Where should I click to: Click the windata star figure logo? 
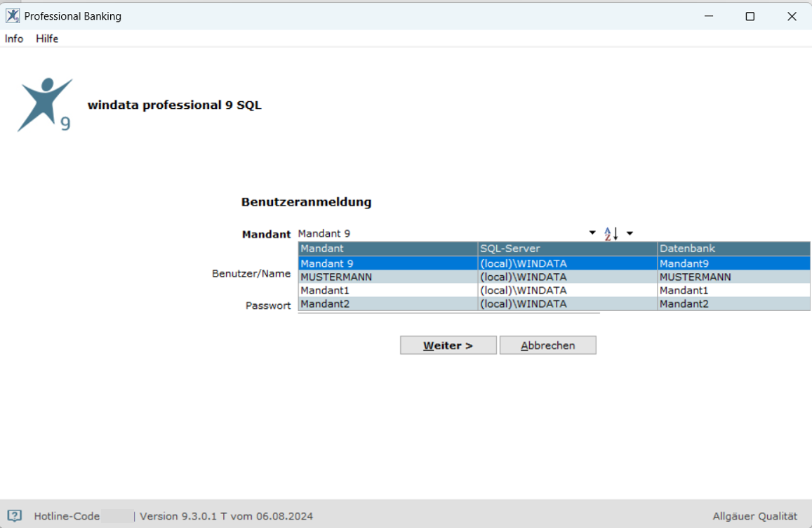pos(45,105)
